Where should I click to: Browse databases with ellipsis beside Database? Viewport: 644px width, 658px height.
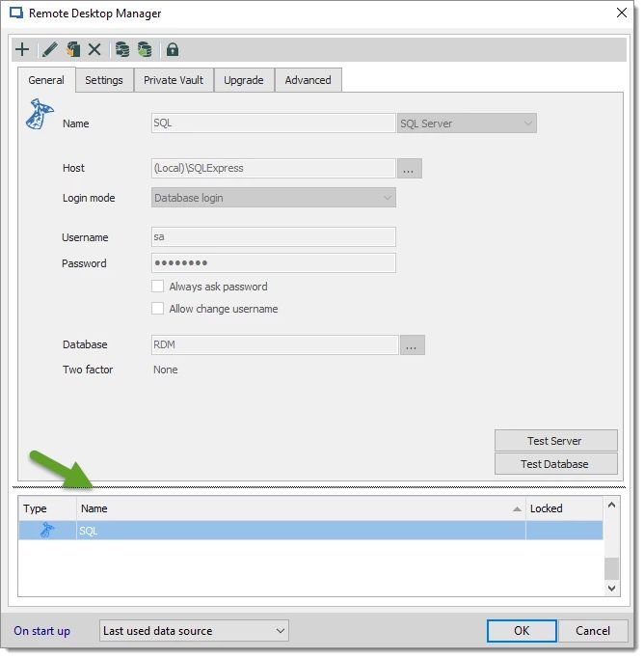click(414, 346)
